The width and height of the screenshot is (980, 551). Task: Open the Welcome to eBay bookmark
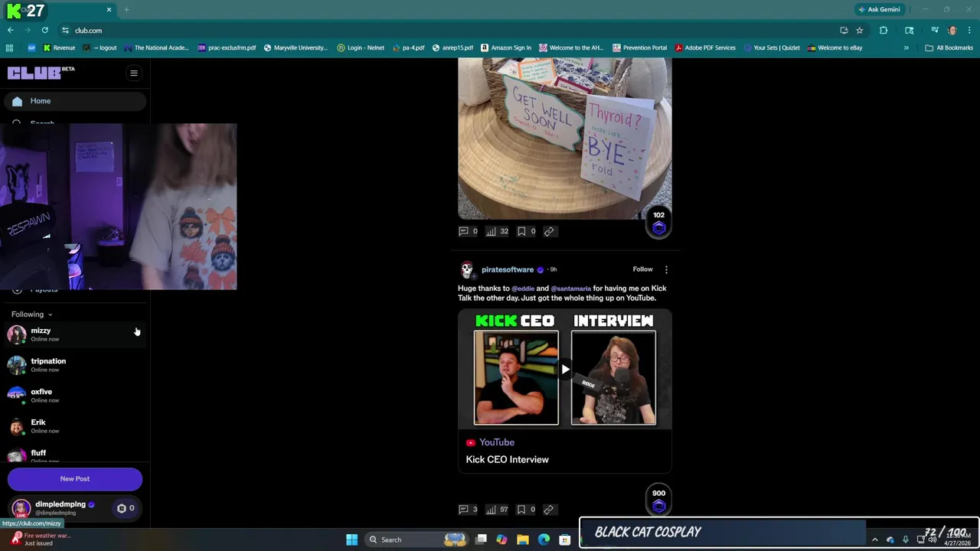[x=835, y=47]
